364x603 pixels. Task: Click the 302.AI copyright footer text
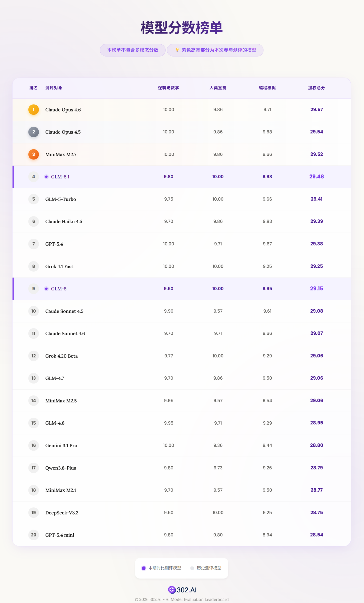(x=182, y=599)
